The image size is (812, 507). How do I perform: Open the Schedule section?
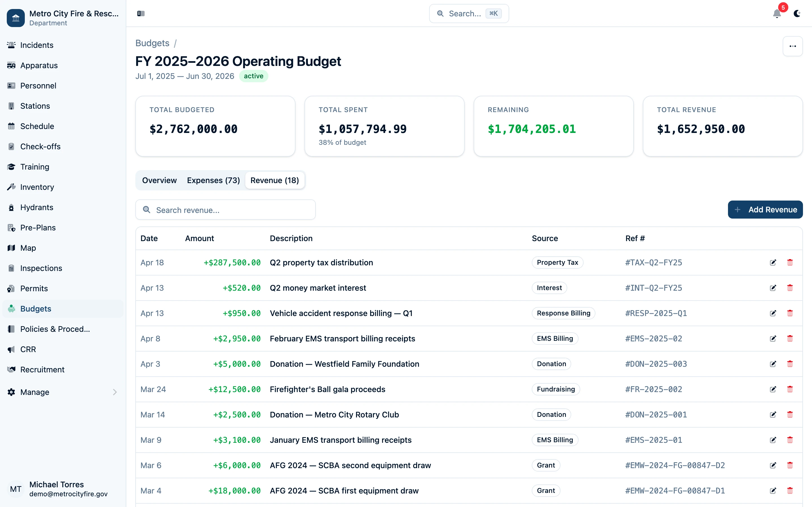tap(37, 126)
